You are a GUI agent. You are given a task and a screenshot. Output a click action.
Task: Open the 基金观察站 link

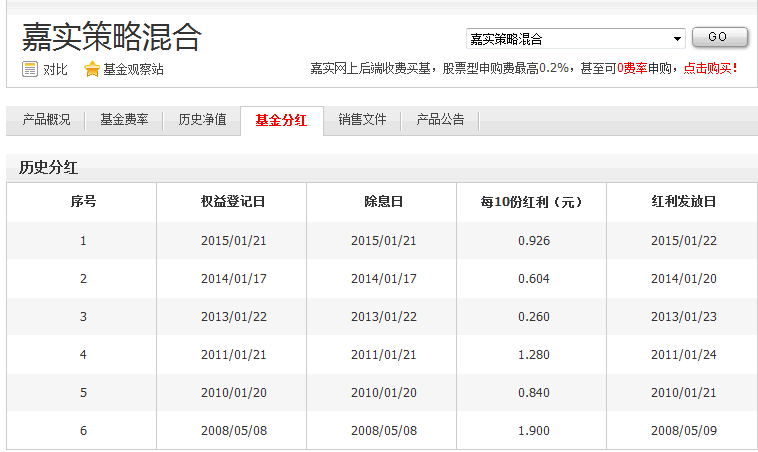point(133,70)
